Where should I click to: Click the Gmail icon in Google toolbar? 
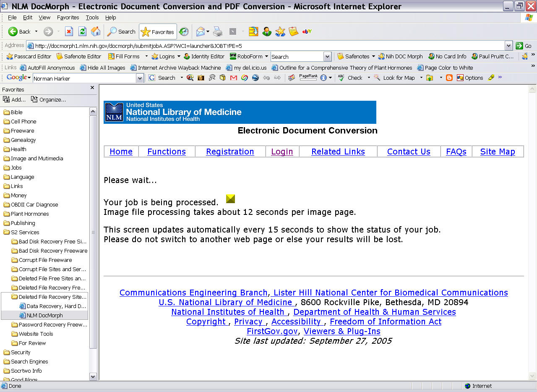coord(234,78)
